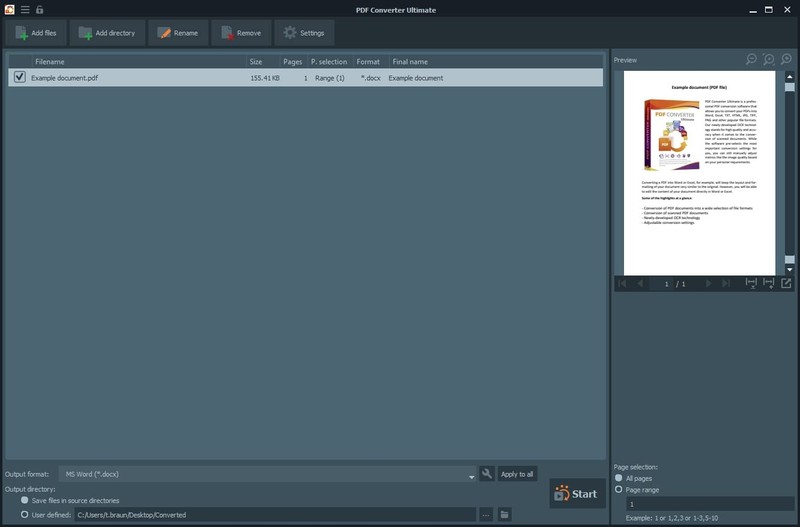Click the Pages column header
Viewport: 800px width, 527px height.
[292, 62]
